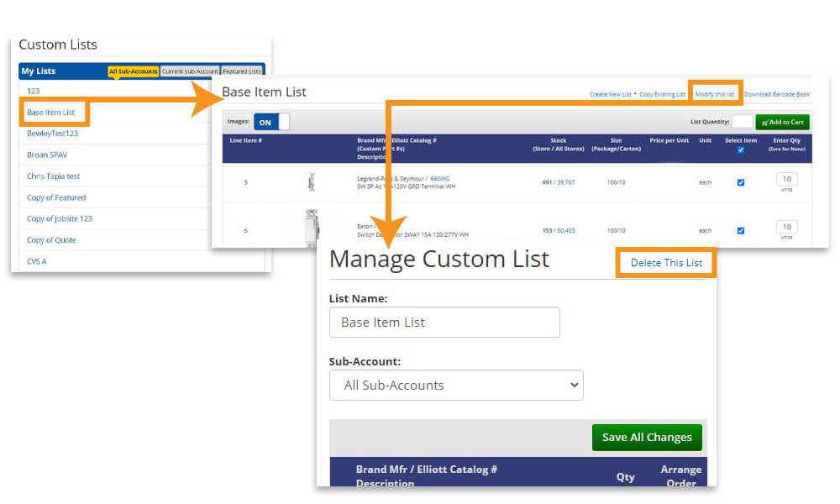Click the Save All Changes button
The width and height of the screenshot is (840, 504).
[x=647, y=438]
